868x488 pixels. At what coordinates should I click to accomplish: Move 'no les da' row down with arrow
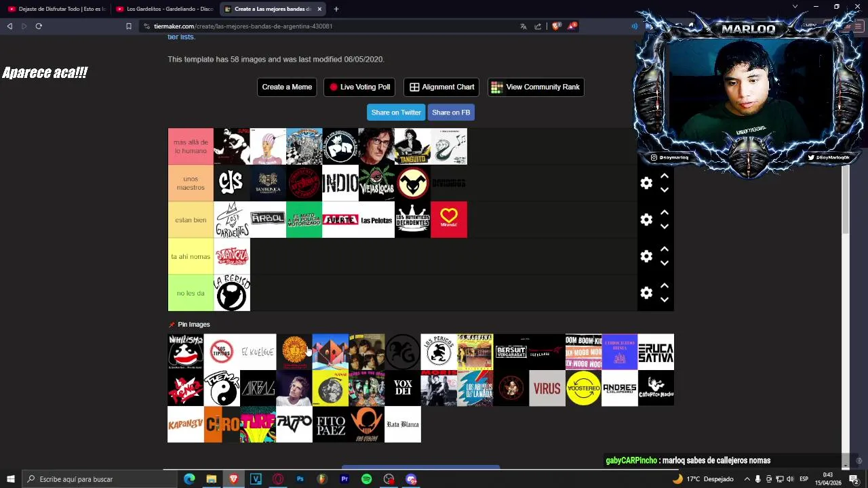point(665,300)
